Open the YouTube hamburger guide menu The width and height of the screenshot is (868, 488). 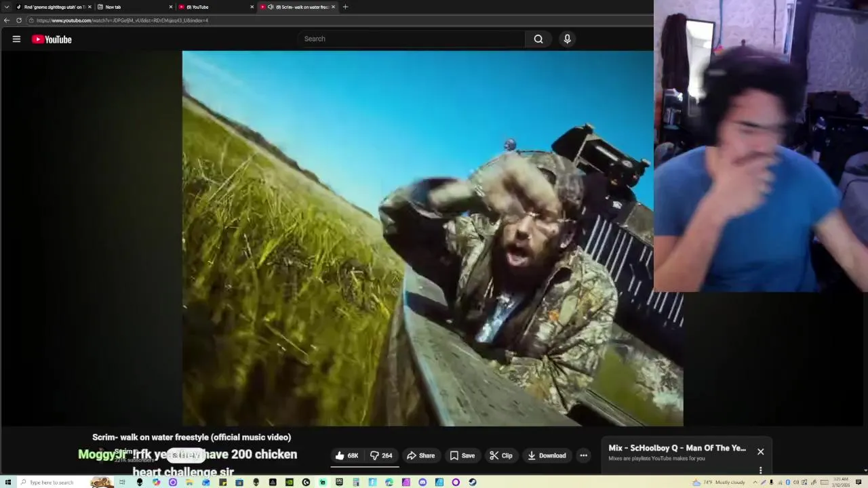coord(16,39)
